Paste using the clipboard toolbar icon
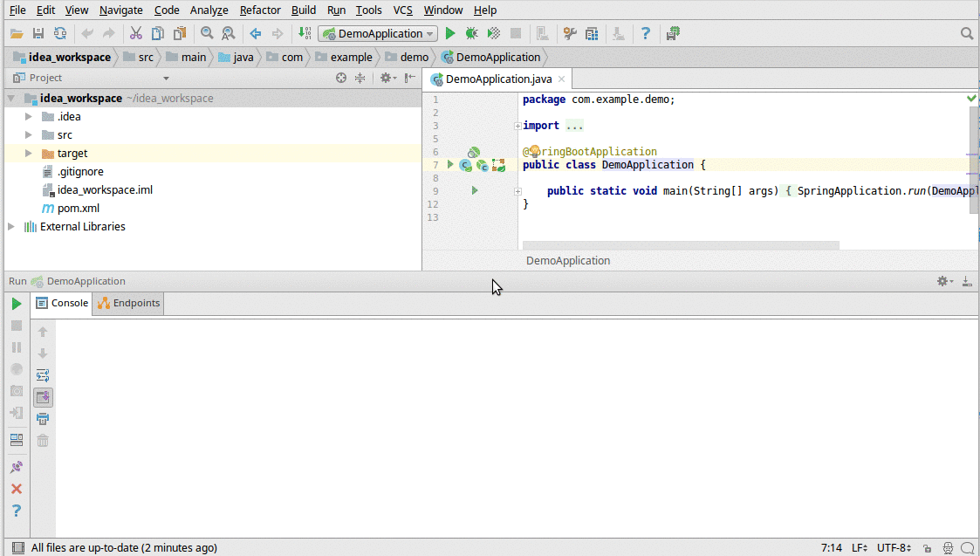The height and width of the screenshot is (556, 980). click(180, 34)
